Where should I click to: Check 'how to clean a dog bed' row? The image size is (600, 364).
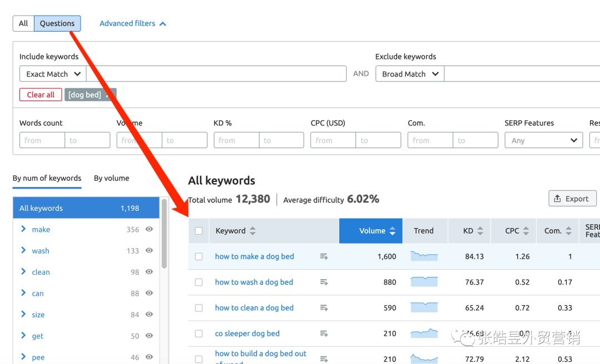198,308
